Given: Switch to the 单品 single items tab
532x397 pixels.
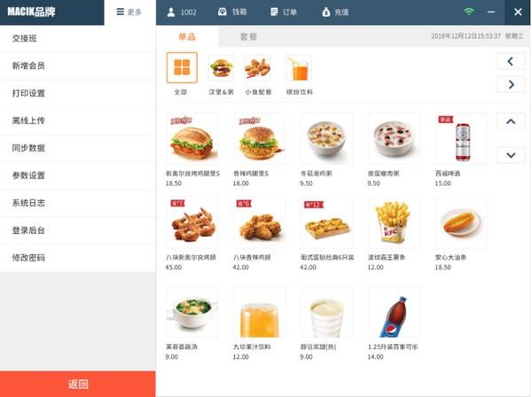Looking at the screenshot, I should [x=187, y=36].
